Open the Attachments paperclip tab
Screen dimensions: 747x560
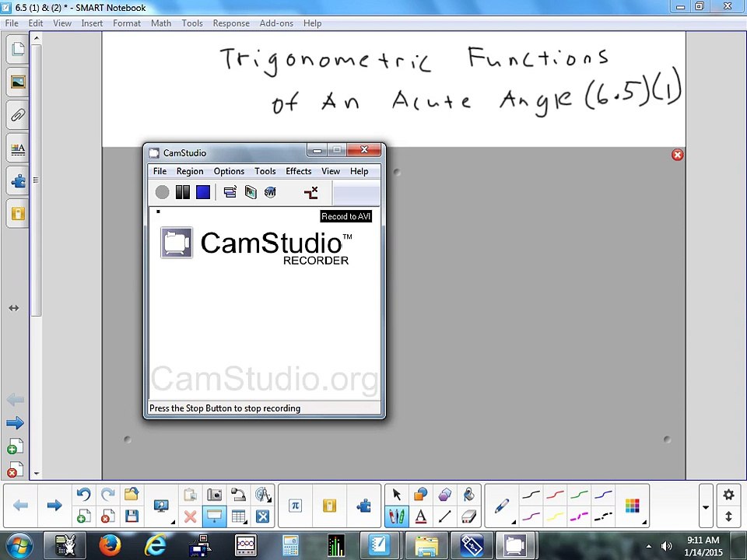click(x=18, y=115)
